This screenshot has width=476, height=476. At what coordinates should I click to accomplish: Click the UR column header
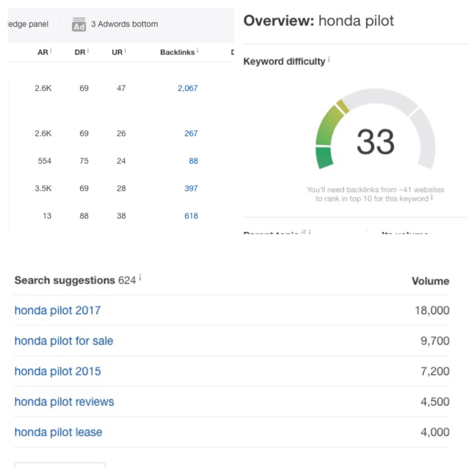(x=117, y=53)
